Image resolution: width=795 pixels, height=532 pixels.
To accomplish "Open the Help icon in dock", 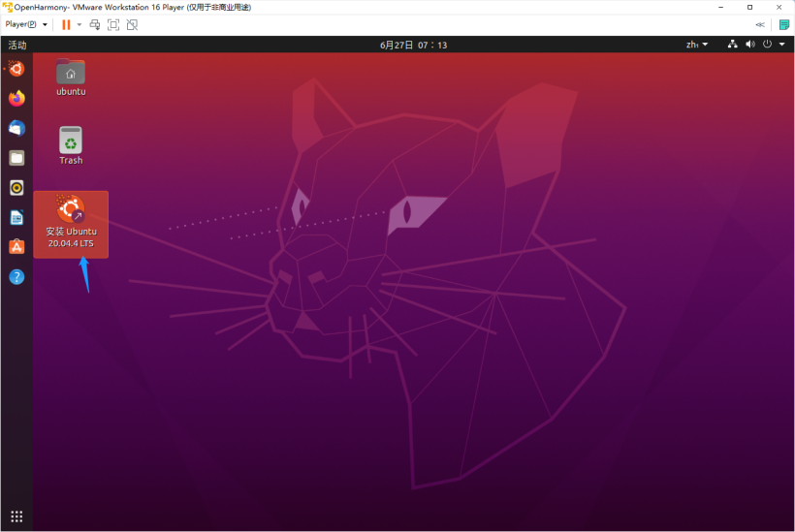I will tap(16, 277).
